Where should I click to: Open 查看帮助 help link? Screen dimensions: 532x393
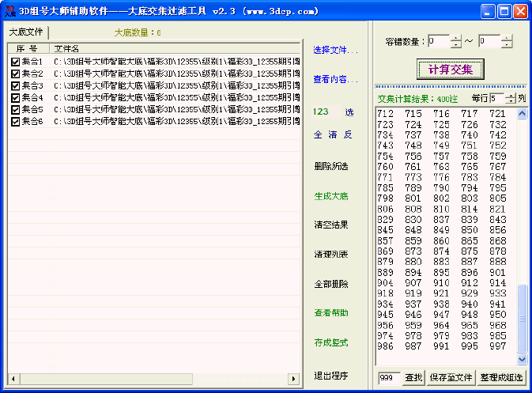tap(330, 313)
